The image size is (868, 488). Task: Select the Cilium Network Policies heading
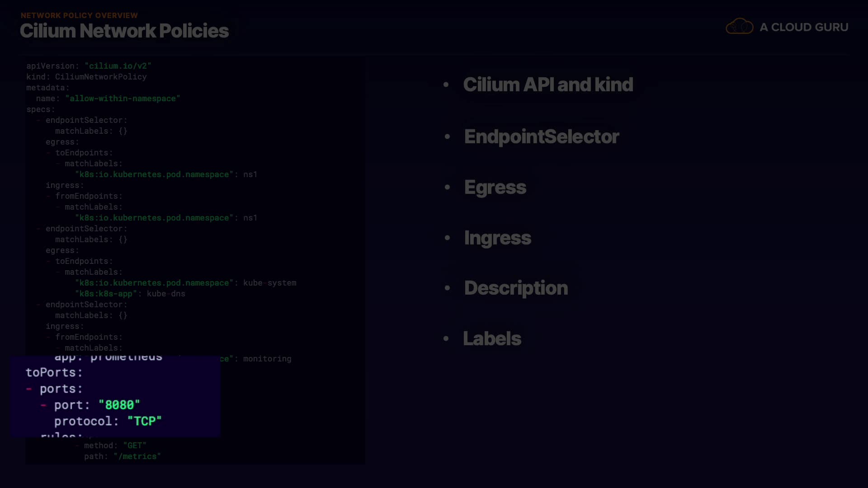(124, 31)
